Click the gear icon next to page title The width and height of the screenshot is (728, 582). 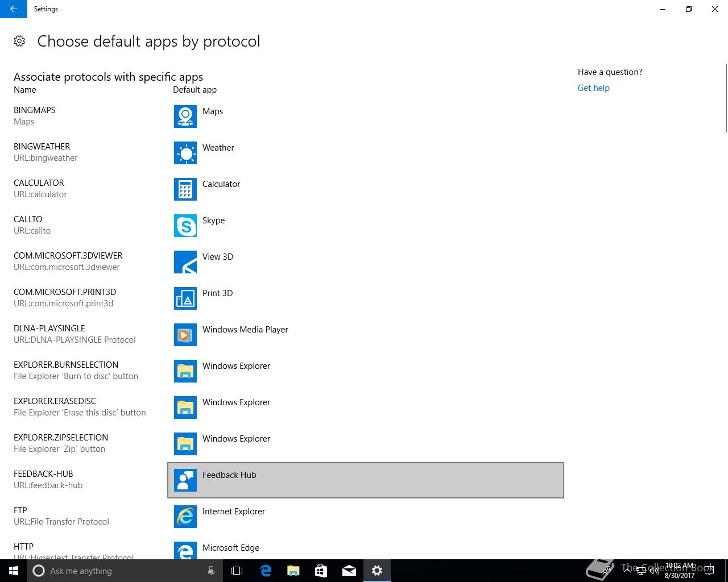[19, 41]
